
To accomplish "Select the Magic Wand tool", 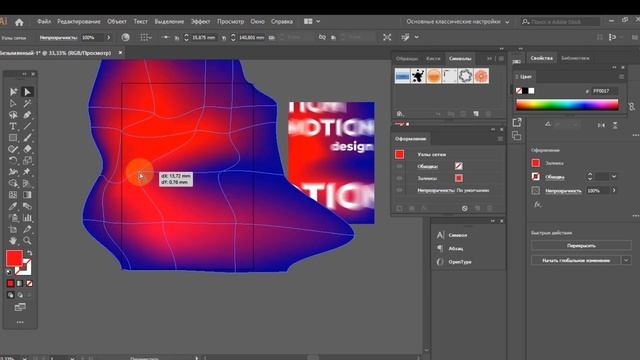I will point(27,103).
